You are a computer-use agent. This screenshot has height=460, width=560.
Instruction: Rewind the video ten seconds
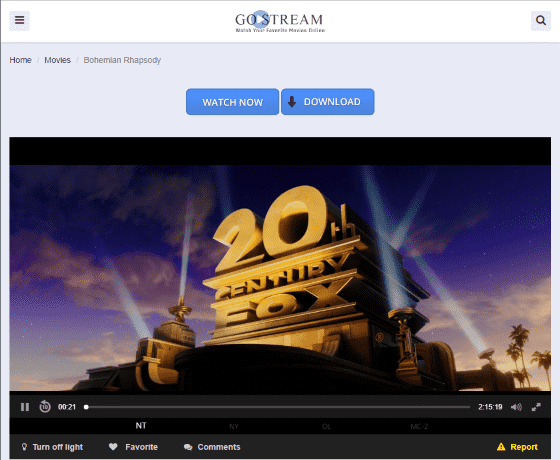pyautogui.click(x=45, y=406)
